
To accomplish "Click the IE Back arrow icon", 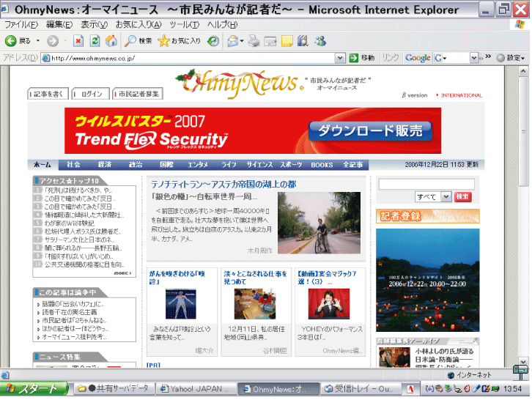I will coord(10,41).
